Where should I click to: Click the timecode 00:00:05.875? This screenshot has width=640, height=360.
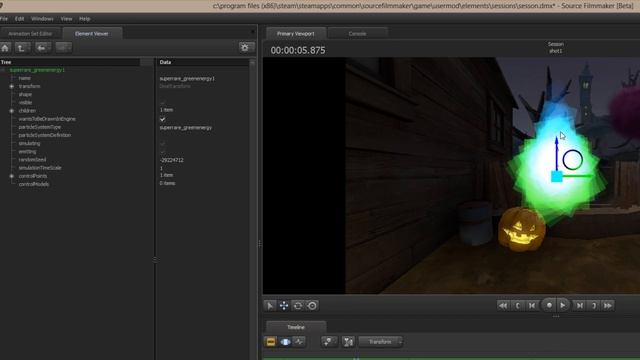pos(298,51)
